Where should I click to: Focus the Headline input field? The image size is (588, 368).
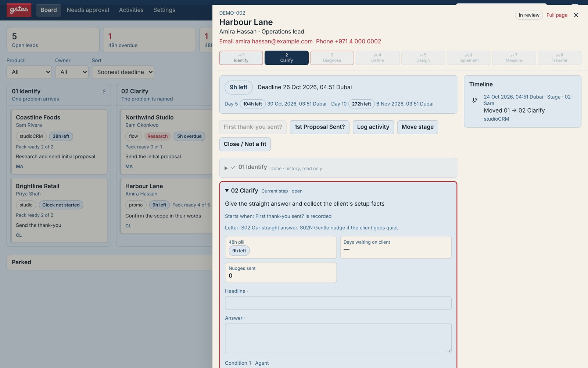[338, 303]
